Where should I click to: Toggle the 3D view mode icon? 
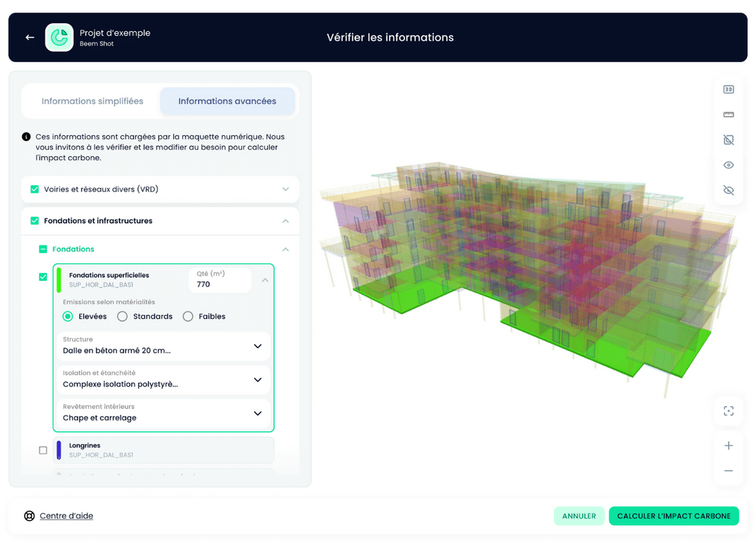coord(728,90)
